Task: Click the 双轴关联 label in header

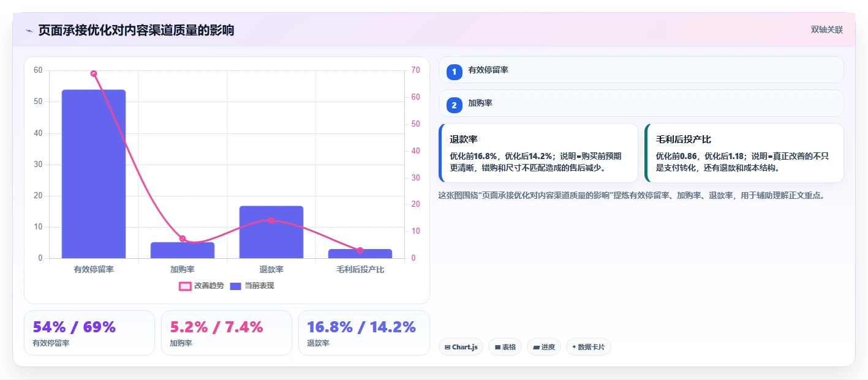Action: coord(827,30)
